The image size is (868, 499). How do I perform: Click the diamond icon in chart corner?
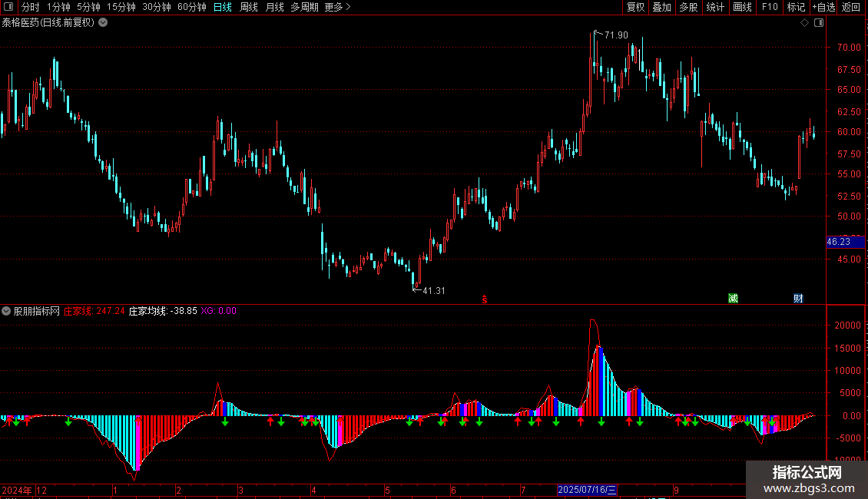(x=805, y=23)
